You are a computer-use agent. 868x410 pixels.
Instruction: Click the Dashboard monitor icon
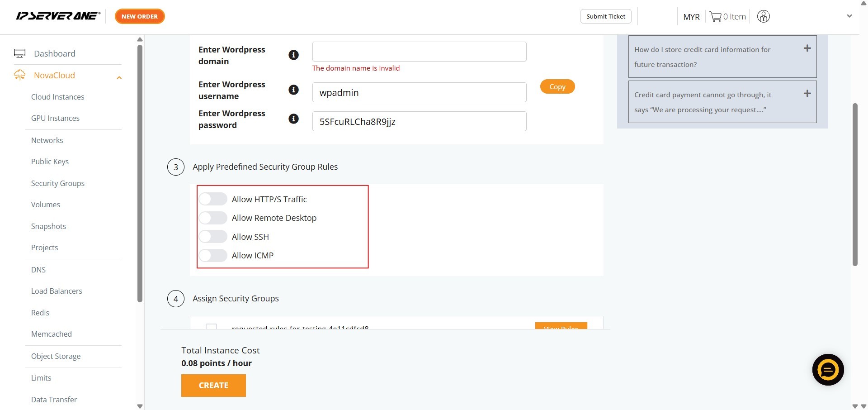pyautogui.click(x=20, y=53)
